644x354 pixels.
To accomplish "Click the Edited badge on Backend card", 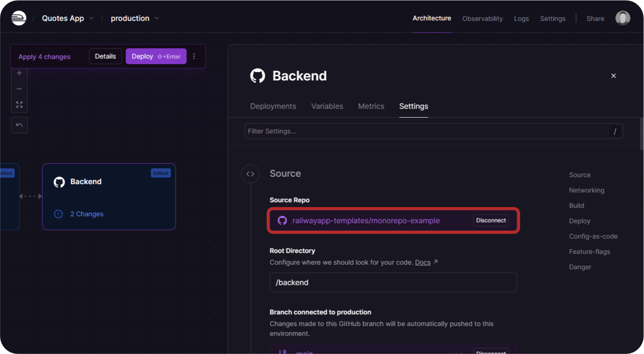I will (161, 173).
